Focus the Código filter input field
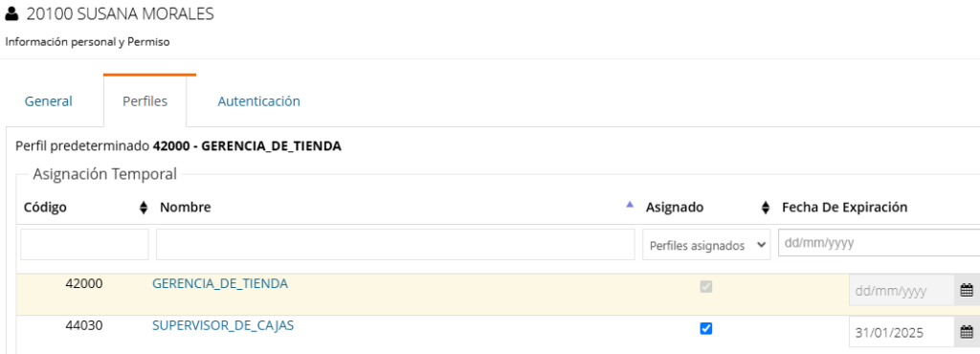This screenshot has width=980, height=354. (x=84, y=244)
